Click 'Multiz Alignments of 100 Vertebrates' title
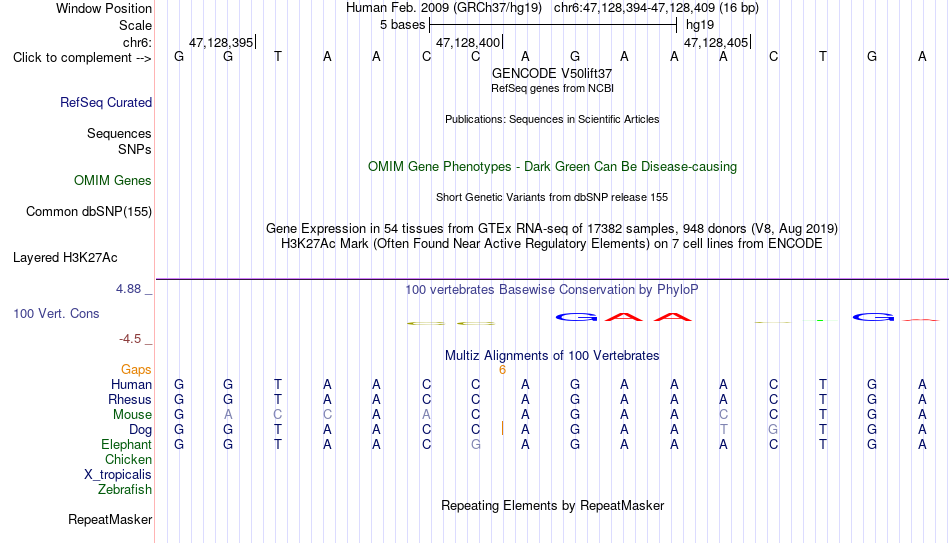The height and width of the screenshot is (543, 950). pyautogui.click(x=552, y=356)
